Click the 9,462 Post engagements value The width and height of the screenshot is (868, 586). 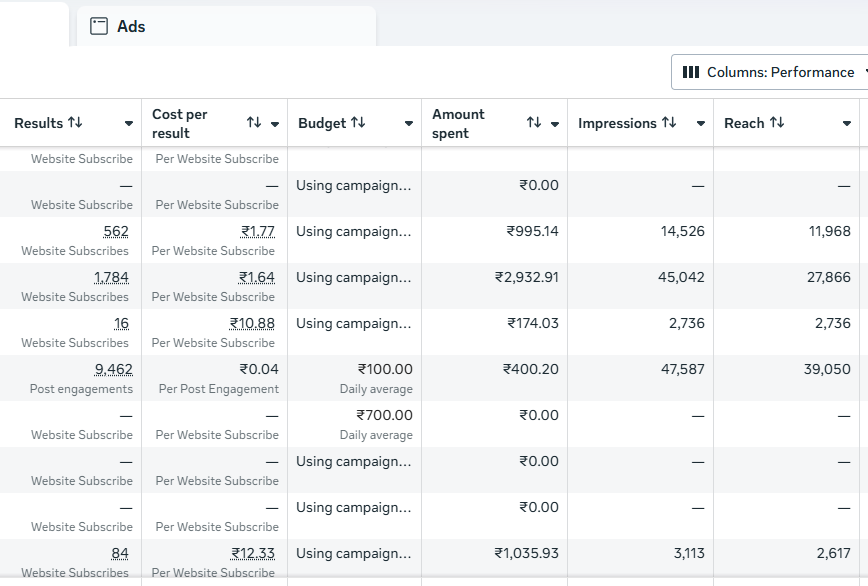112,369
